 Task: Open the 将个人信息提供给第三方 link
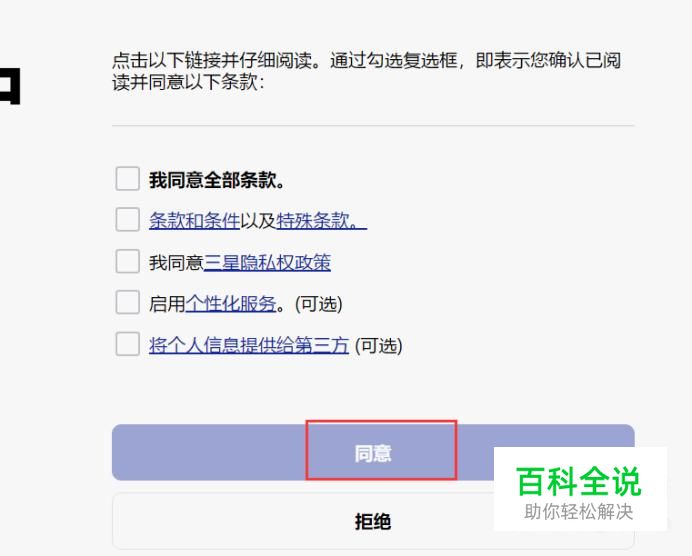248,346
